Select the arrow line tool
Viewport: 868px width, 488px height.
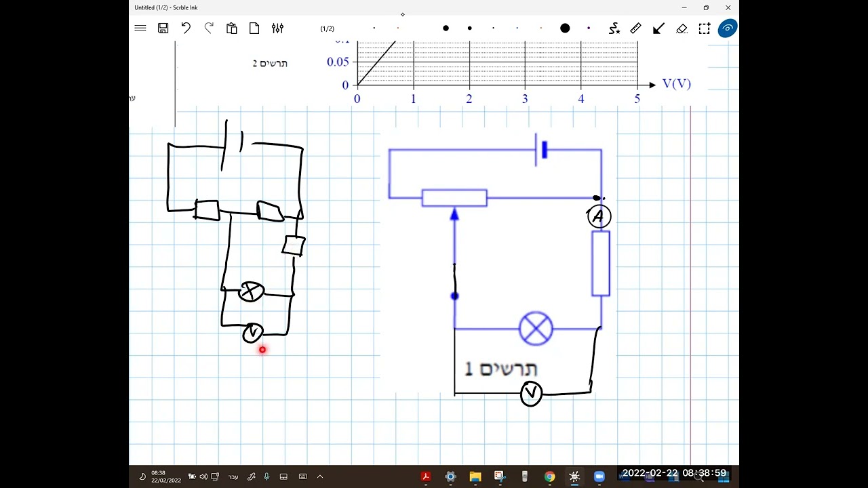(x=658, y=28)
